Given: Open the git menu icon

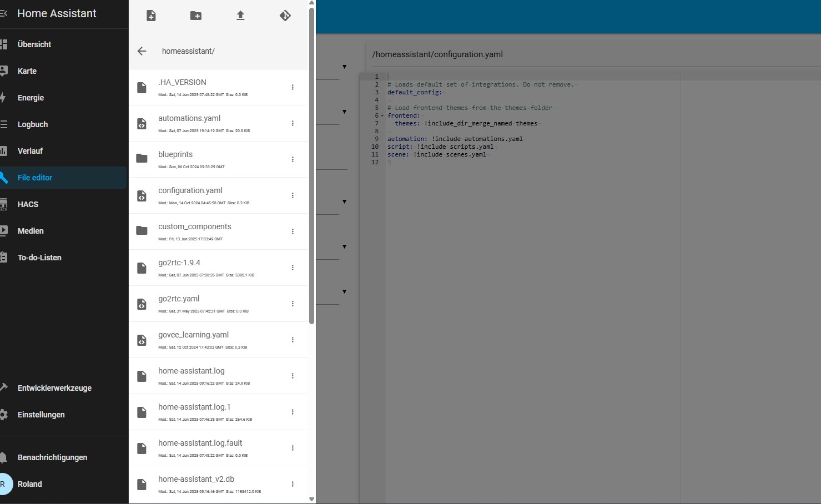Looking at the screenshot, I should pos(285,16).
